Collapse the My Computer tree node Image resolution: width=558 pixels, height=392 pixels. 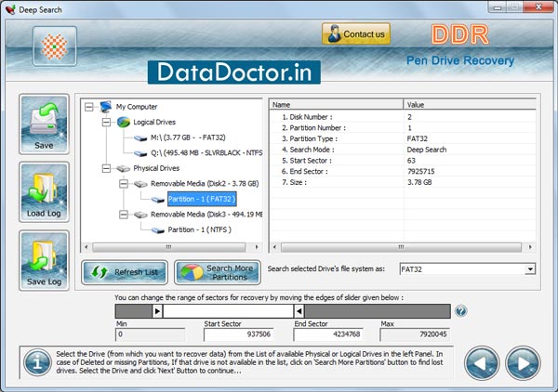tap(89, 107)
